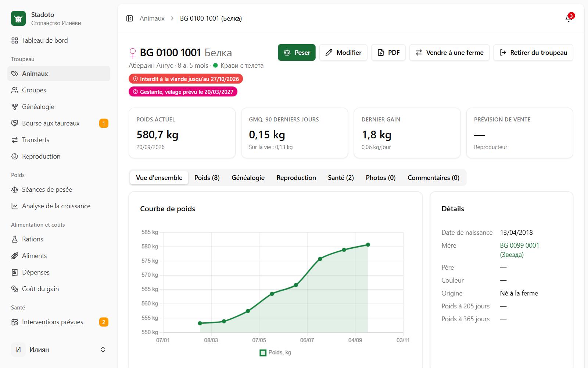Click Retirer du troupeau button
Image resolution: width=588 pixels, height=368 pixels.
pyautogui.click(x=533, y=53)
